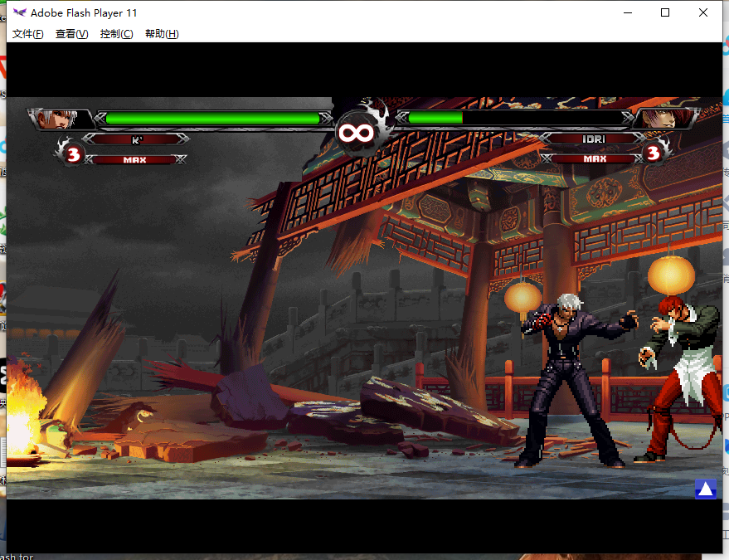Click Iori's power stock counter showing 3
Screen dimensions: 729x560
[x=654, y=153]
